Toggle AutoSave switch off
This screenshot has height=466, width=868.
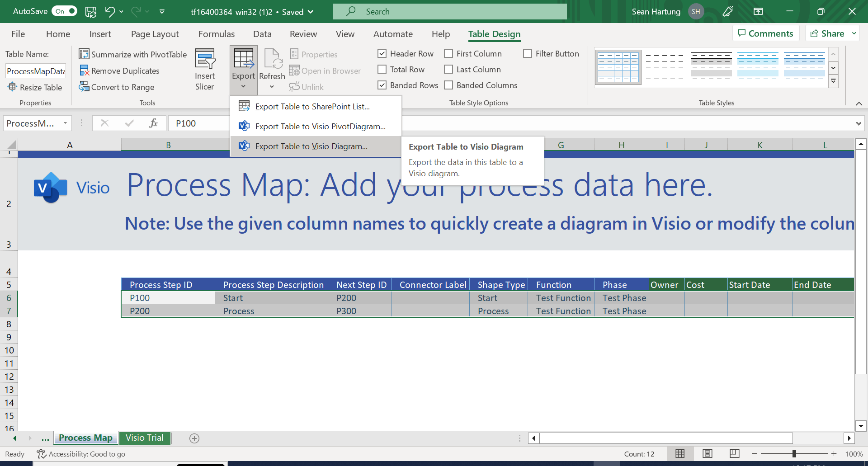pyautogui.click(x=64, y=11)
